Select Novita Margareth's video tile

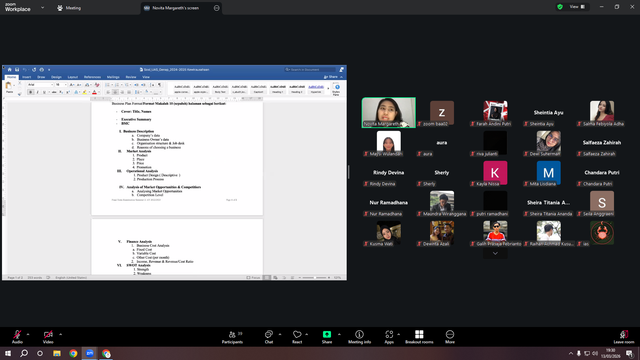pos(389,113)
